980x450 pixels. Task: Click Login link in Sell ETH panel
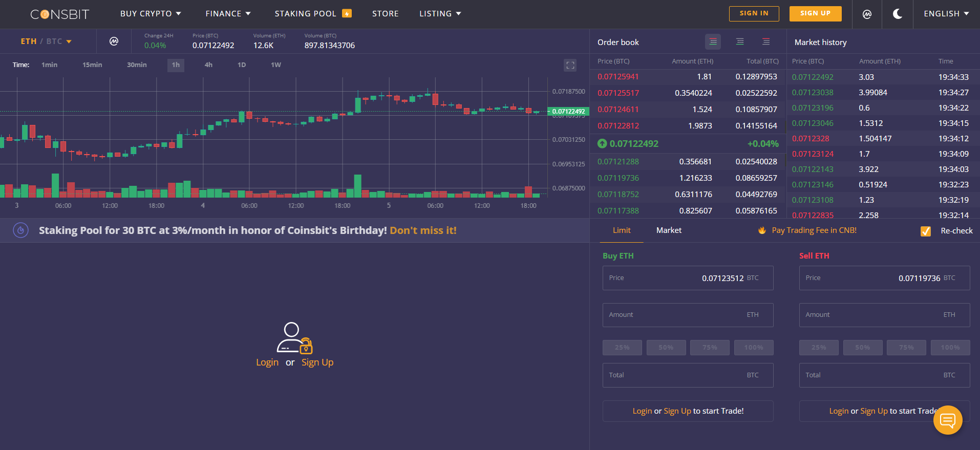[x=839, y=411]
